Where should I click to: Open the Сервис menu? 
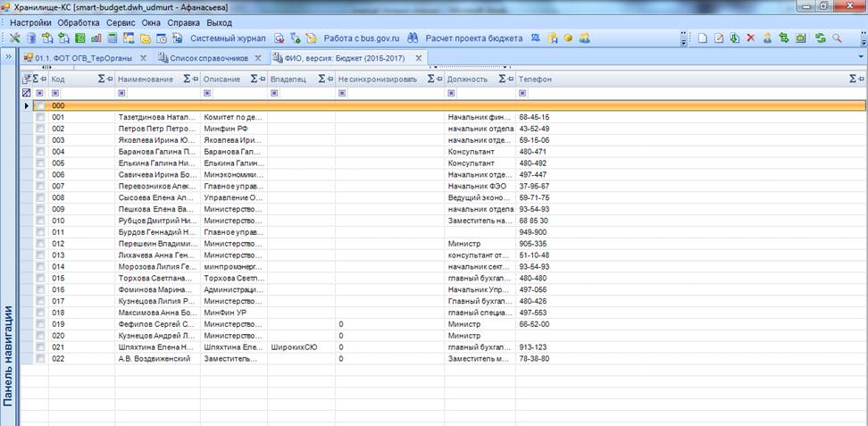(121, 22)
